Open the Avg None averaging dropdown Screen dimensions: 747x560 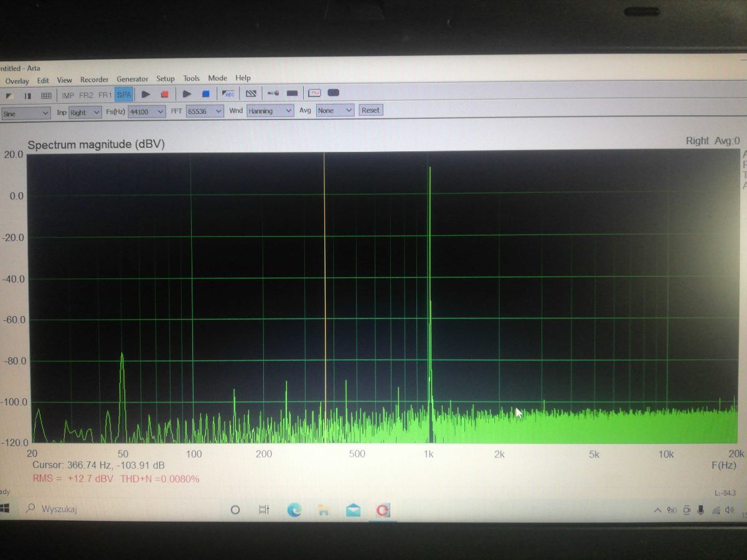[x=335, y=110]
